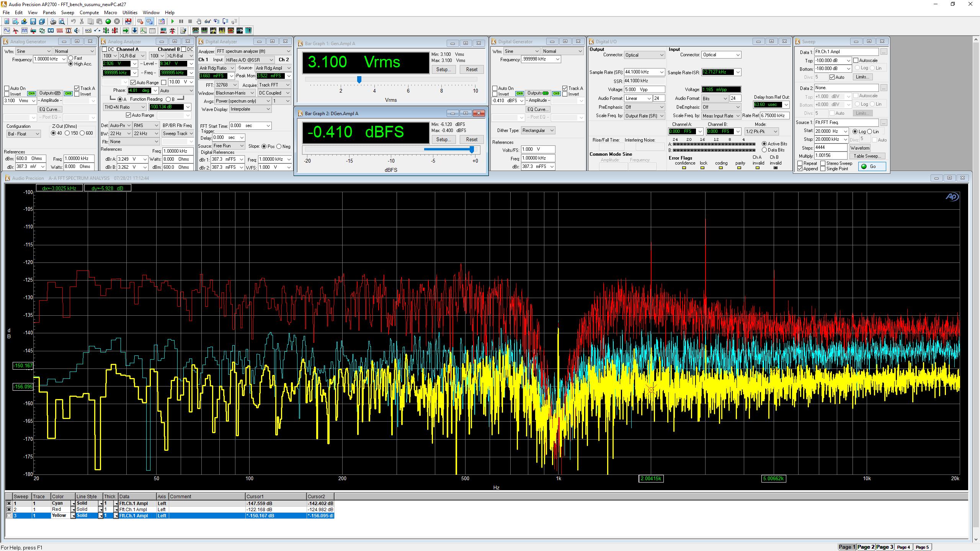
Task: Open the Data Editor table icon
Action: click(x=152, y=31)
